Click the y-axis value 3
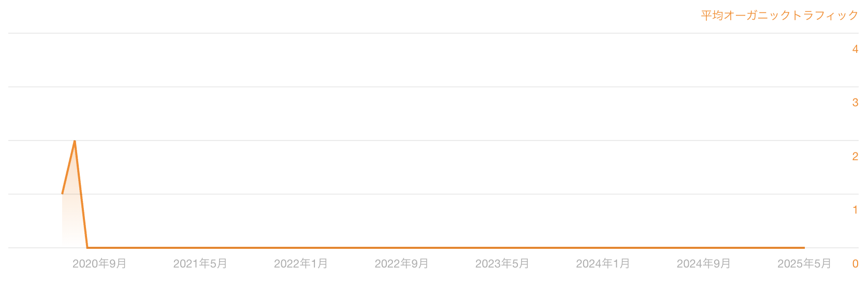Screen dimensions: 868x281 tap(855, 103)
